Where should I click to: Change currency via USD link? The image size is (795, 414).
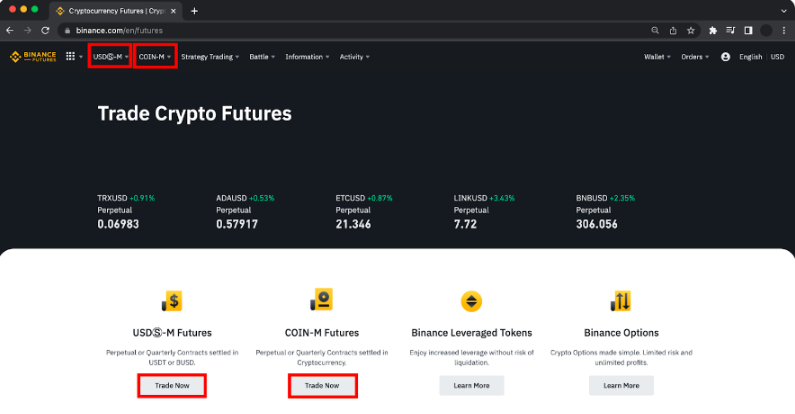[777, 57]
